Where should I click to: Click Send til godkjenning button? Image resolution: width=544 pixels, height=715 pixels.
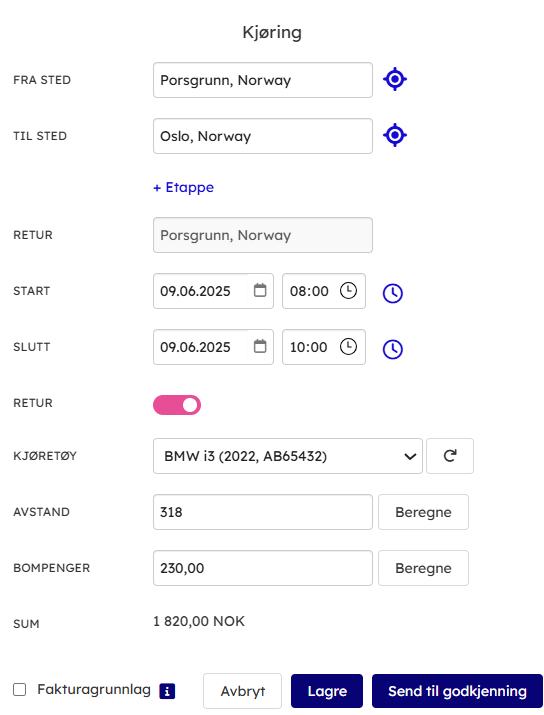click(x=457, y=691)
